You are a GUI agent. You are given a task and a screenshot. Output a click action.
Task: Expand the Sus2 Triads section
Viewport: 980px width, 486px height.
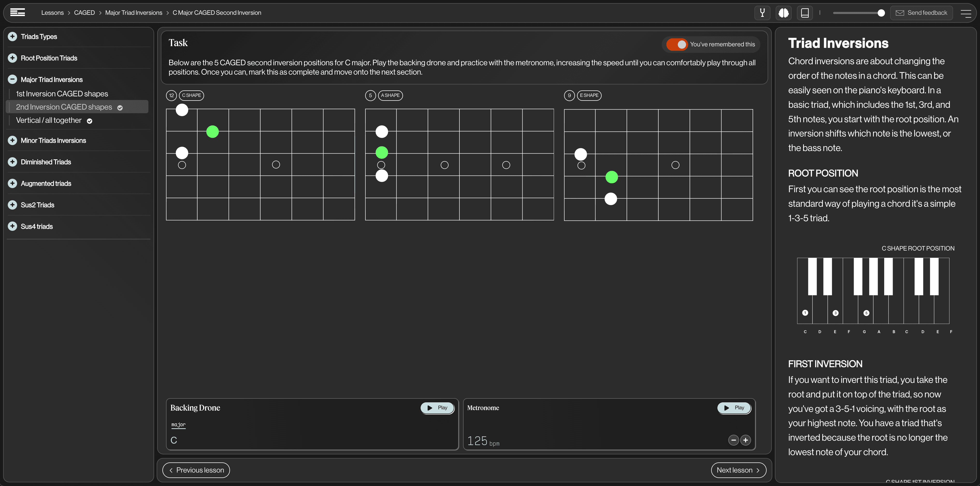coord(12,205)
